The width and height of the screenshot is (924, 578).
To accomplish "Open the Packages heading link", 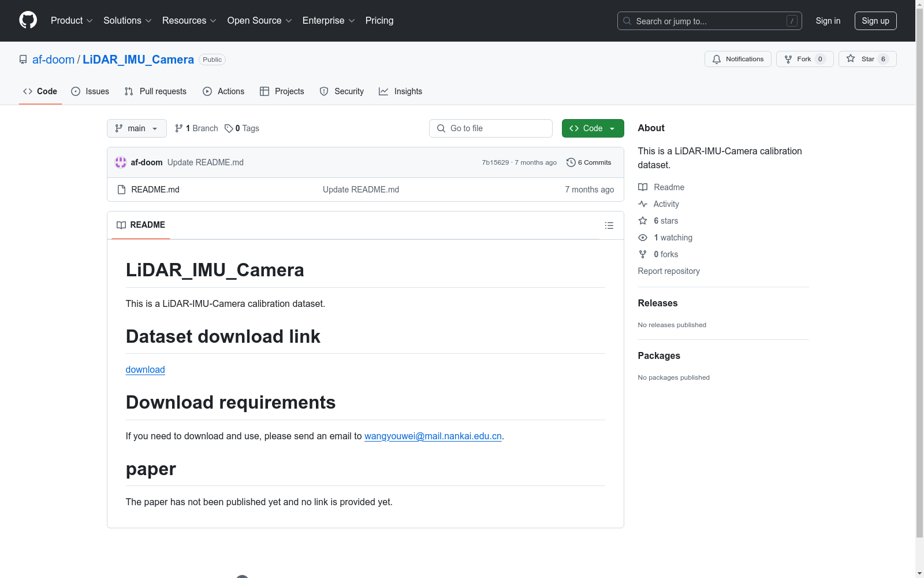I will pos(659,355).
